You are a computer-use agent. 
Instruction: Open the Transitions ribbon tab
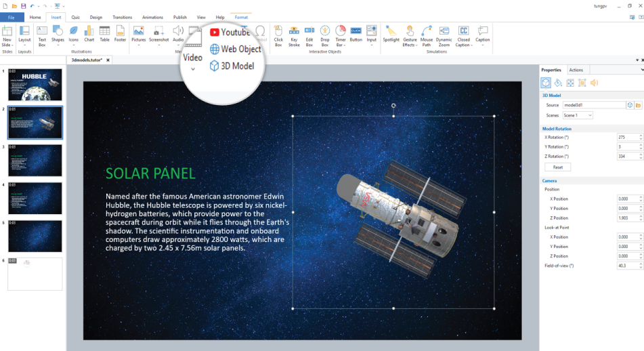pos(123,17)
